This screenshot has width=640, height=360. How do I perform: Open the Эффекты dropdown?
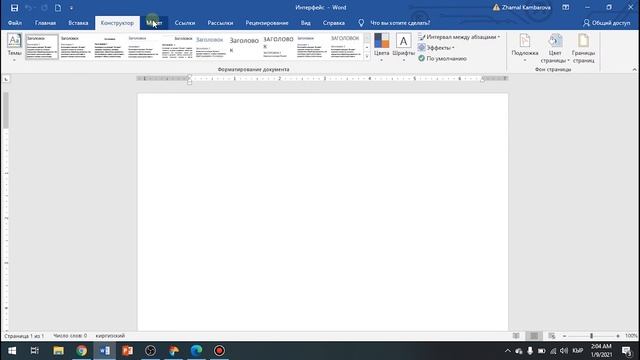tap(436, 48)
